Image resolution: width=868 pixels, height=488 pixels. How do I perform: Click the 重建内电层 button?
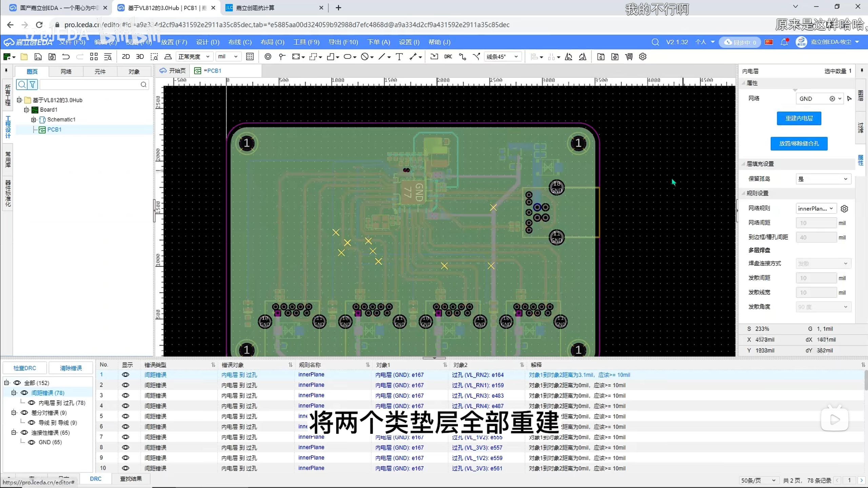pyautogui.click(x=799, y=118)
